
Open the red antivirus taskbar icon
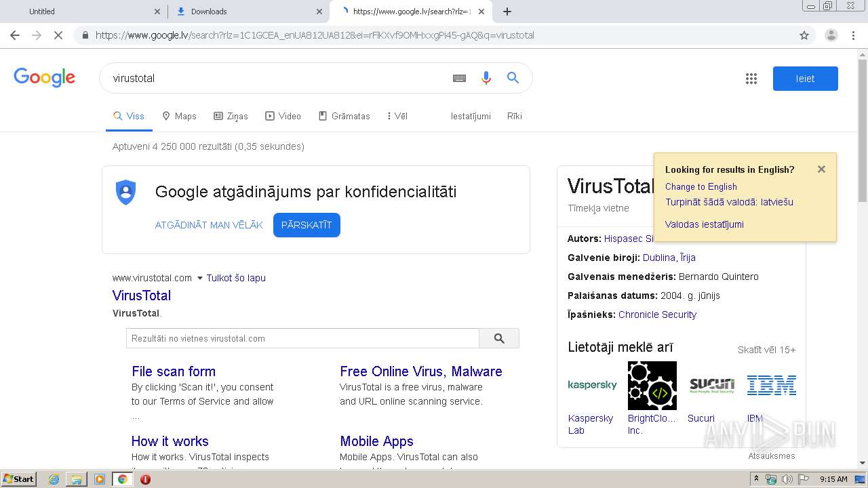pyautogui.click(x=145, y=479)
